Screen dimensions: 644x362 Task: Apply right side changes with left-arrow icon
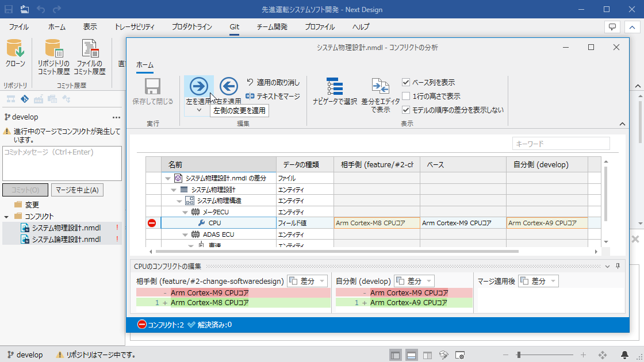(x=229, y=86)
